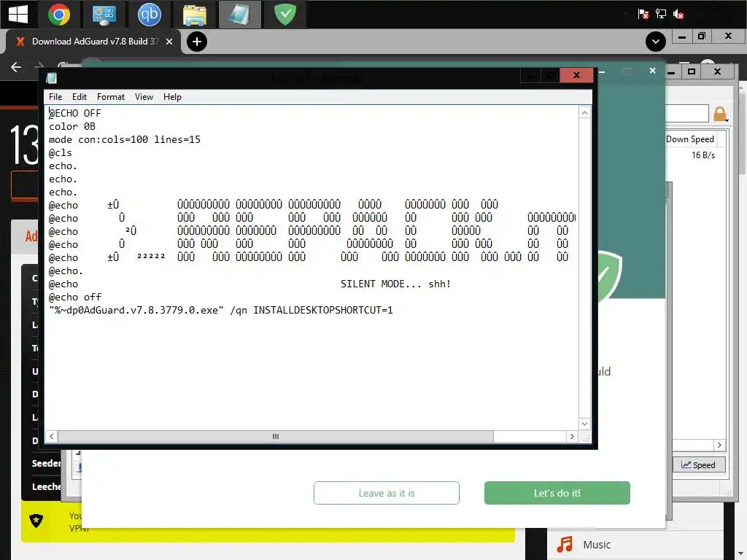This screenshot has width=747, height=560.
Task: Click the INSTALLDESKTOPSHORTCUT=1 command line in Notepad
Action: point(221,310)
